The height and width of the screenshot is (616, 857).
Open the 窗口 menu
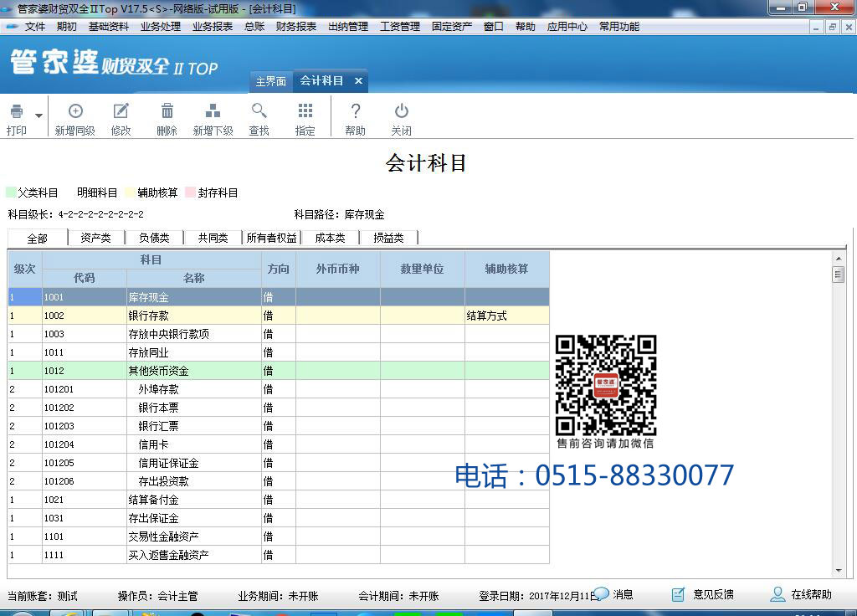[x=494, y=26]
